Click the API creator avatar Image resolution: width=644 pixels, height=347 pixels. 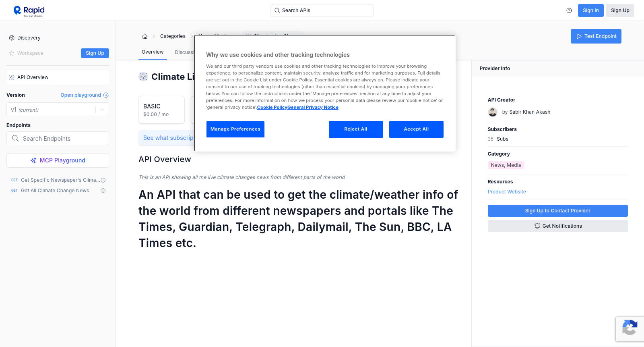point(493,112)
